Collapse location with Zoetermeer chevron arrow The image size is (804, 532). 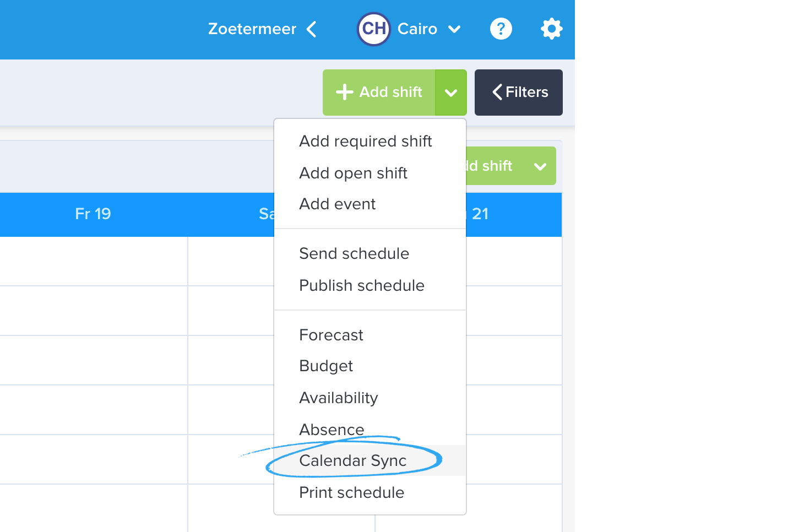coord(311,29)
